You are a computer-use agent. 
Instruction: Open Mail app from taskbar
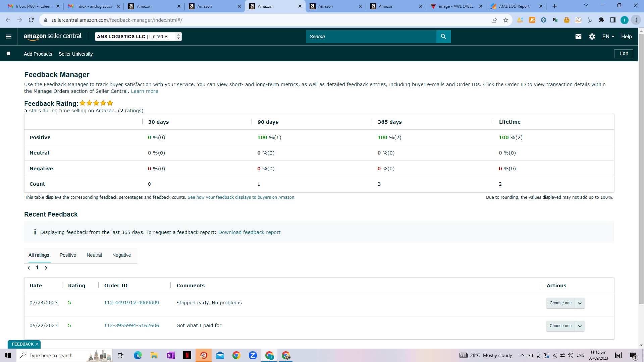(220, 355)
